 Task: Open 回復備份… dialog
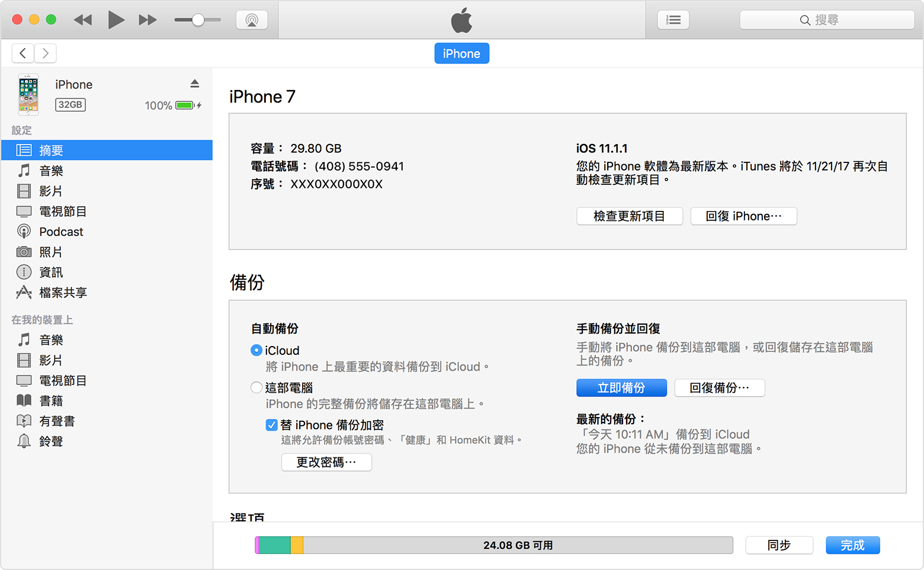(719, 388)
